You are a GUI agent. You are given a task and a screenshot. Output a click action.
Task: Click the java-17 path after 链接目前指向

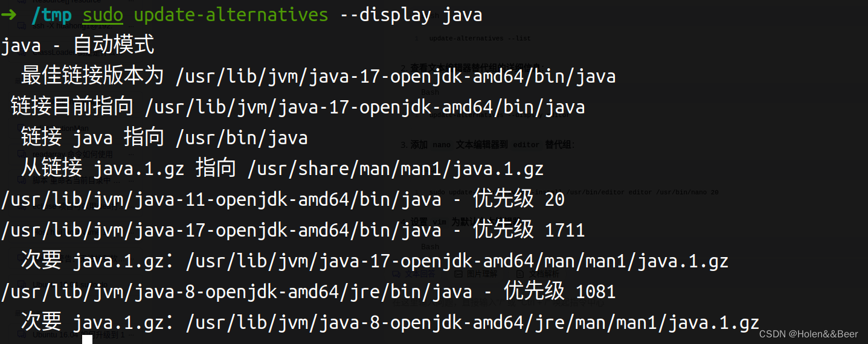tap(365, 107)
